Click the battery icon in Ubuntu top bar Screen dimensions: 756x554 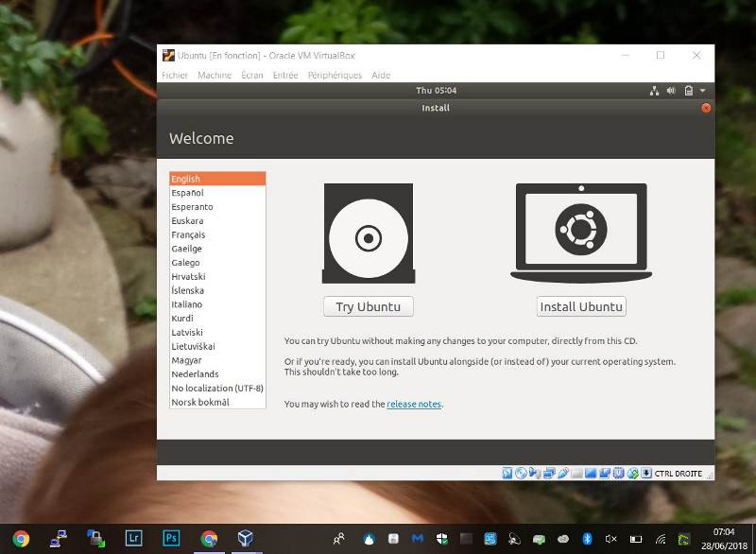click(x=688, y=91)
